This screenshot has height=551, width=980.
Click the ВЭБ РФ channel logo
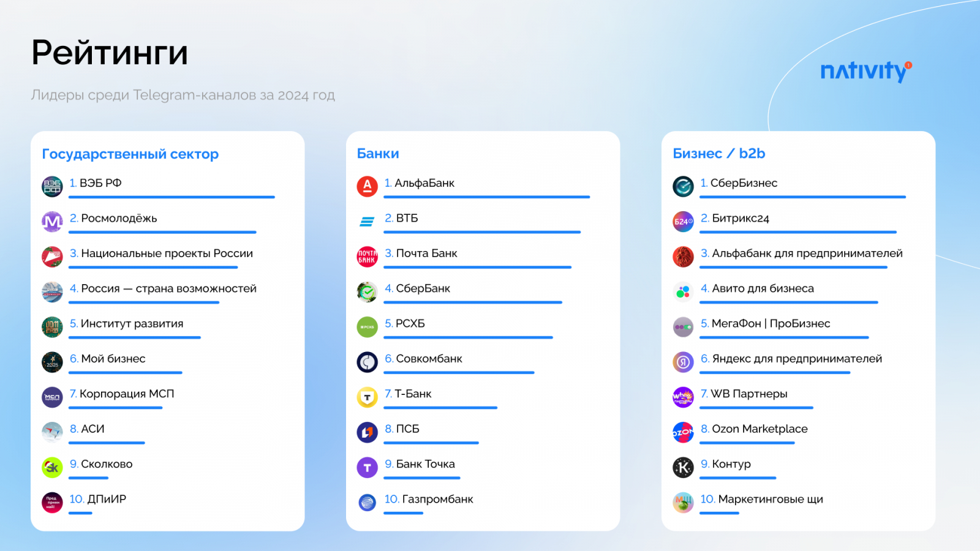[x=52, y=187]
